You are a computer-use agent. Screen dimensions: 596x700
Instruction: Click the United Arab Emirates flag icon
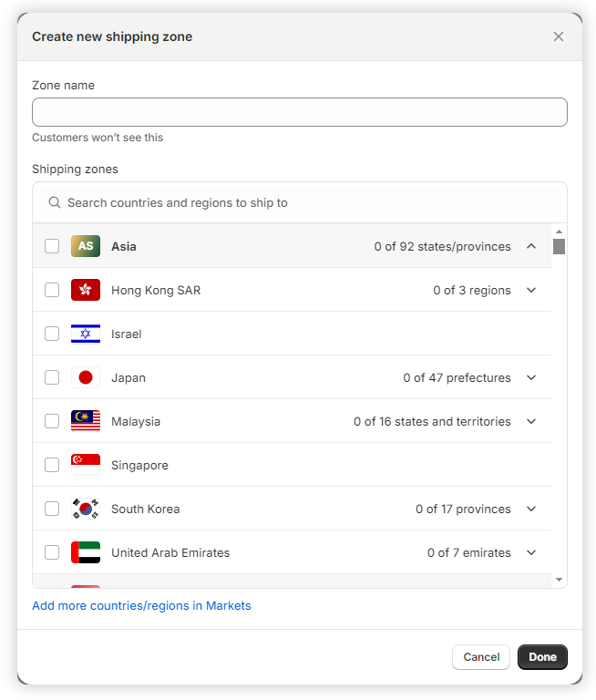click(x=86, y=552)
